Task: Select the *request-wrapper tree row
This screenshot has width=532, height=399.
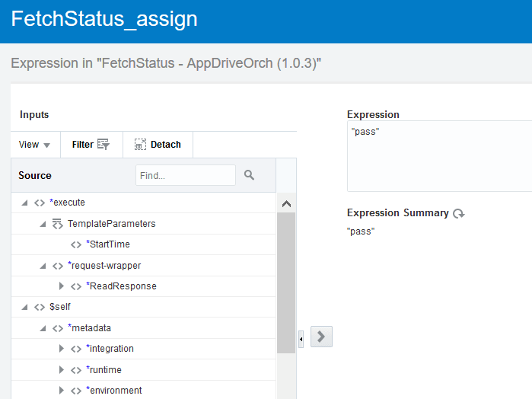Action: pyautogui.click(x=144, y=266)
